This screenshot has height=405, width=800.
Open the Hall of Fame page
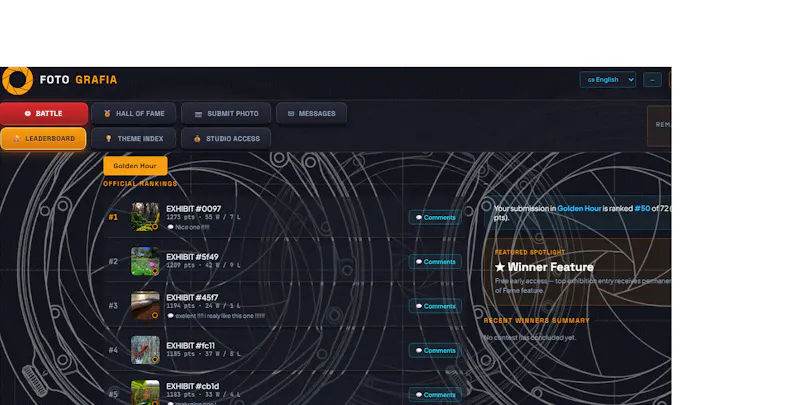pos(134,114)
